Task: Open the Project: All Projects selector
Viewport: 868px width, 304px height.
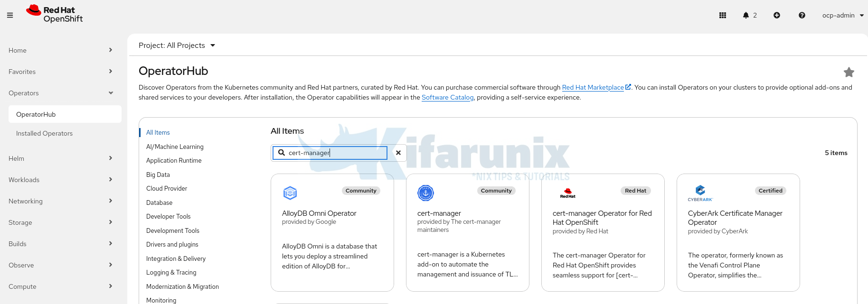Action: 177,46
